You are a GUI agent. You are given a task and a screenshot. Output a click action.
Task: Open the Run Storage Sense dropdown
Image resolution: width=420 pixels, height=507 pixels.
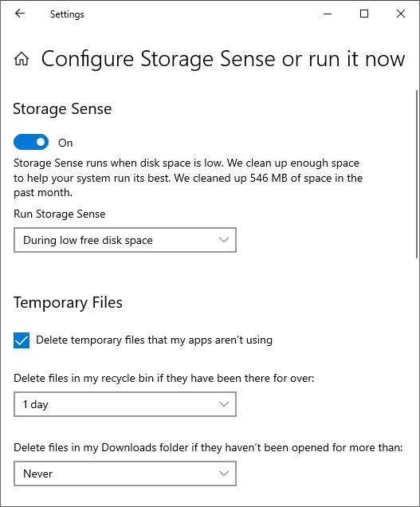pos(125,240)
